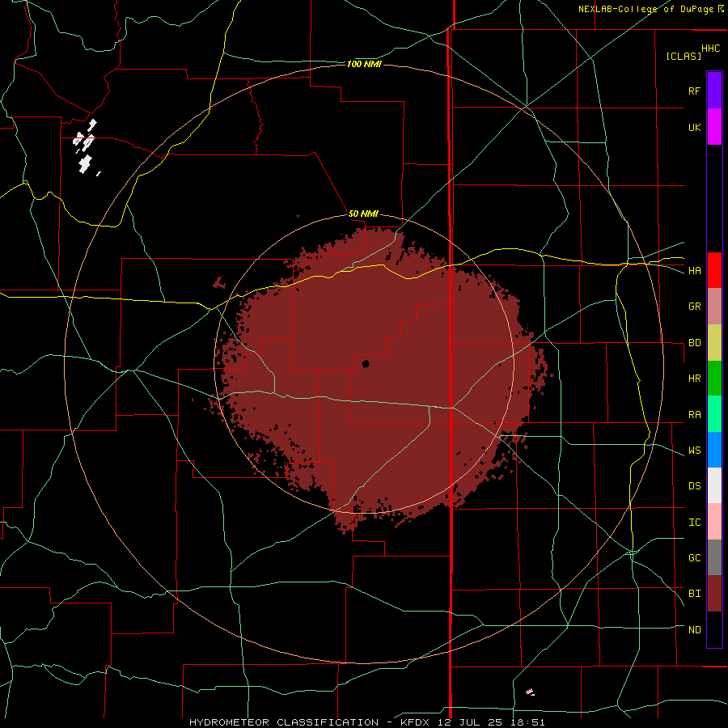The image size is (728, 728).
Task: Click the "HA" legend label
Action: (x=694, y=271)
